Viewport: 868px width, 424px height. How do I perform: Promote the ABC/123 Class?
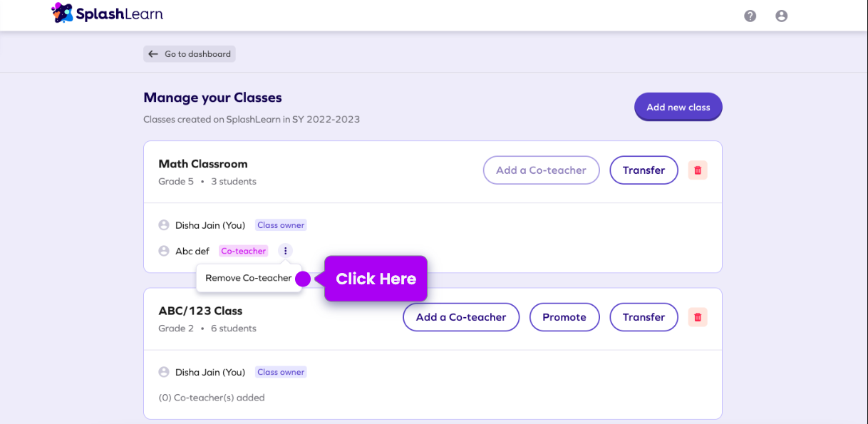tap(564, 317)
